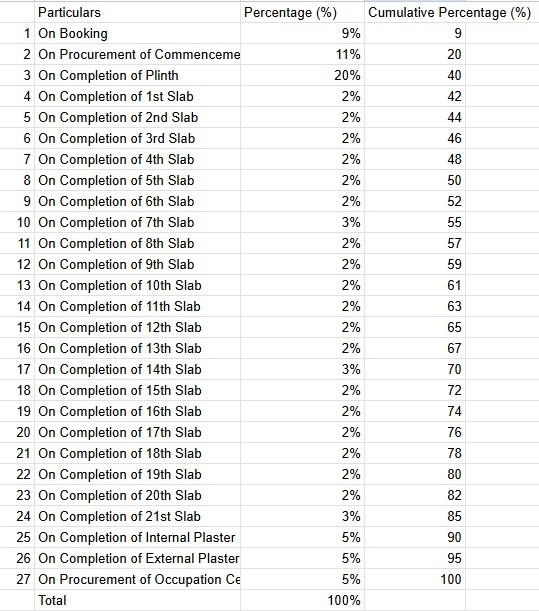This screenshot has width=539, height=611.
Task: Click the Total label cell
Action: click(137, 600)
